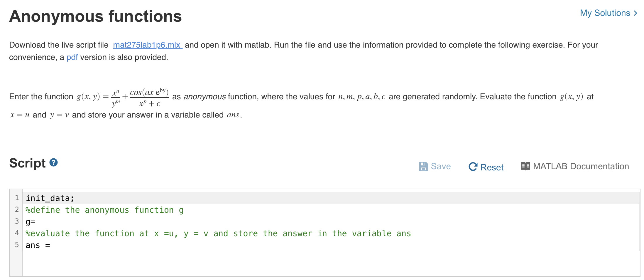The image size is (644, 280).
Task: Place cursor after g= on line 3
Action: [37, 222]
